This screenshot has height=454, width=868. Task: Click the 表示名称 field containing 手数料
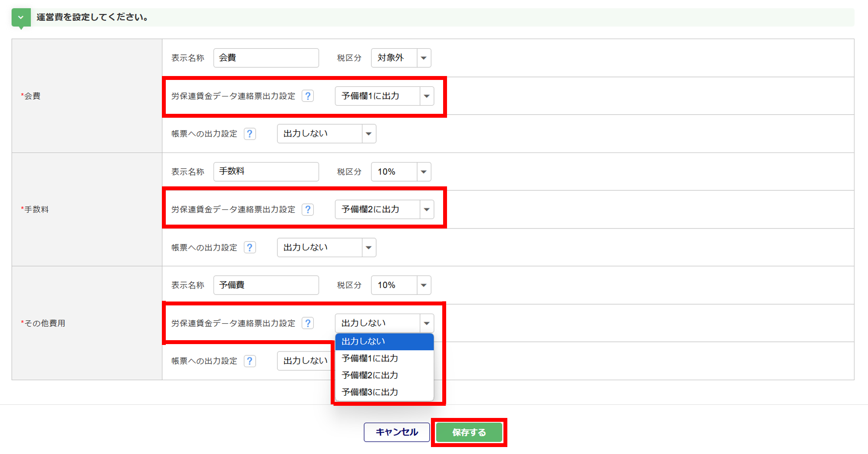[266, 172]
